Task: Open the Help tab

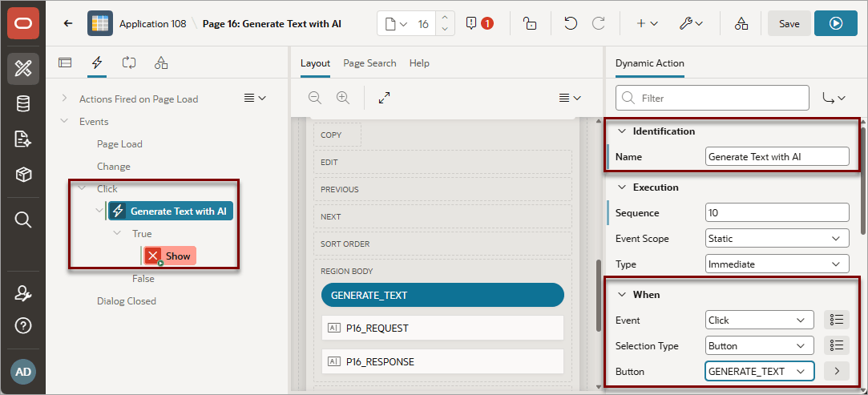Action: [x=419, y=63]
